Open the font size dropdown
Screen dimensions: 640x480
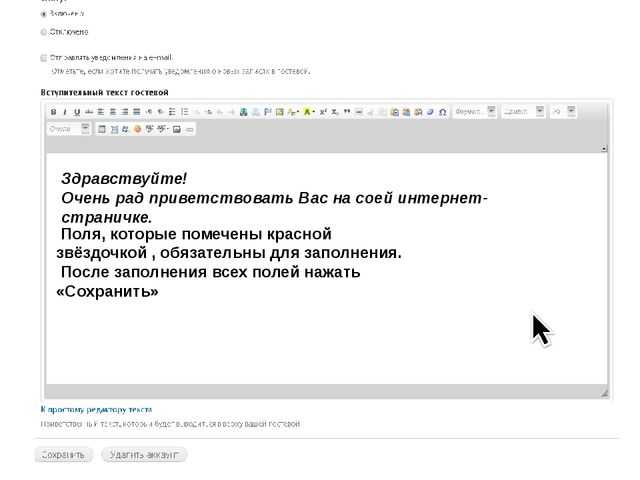coord(563,112)
